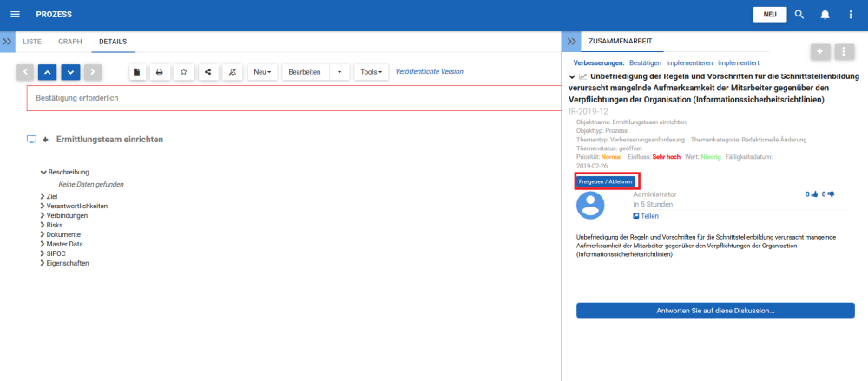Share the process via the share icon
Image resolution: width=868 pixels, height=381 pixels.
[208, 72]
